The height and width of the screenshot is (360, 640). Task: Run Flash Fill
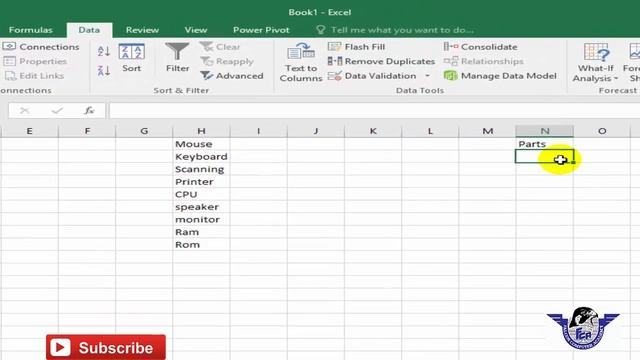coord(357,47)
